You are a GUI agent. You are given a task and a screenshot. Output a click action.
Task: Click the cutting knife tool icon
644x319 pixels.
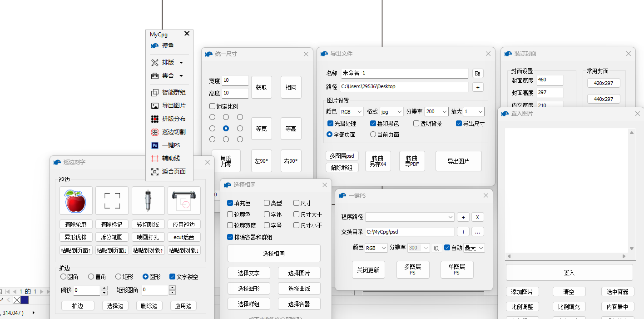[x=148, y=200]
